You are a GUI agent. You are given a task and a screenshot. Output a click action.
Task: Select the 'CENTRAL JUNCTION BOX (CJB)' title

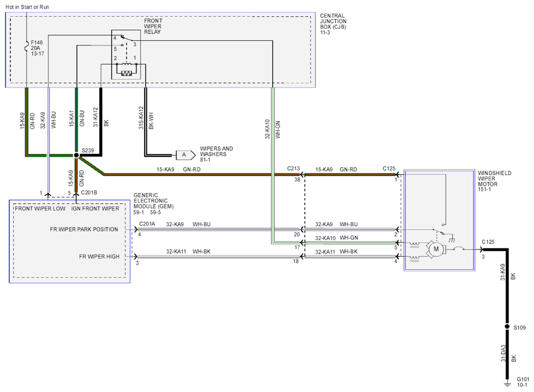[x=333, y=21]
